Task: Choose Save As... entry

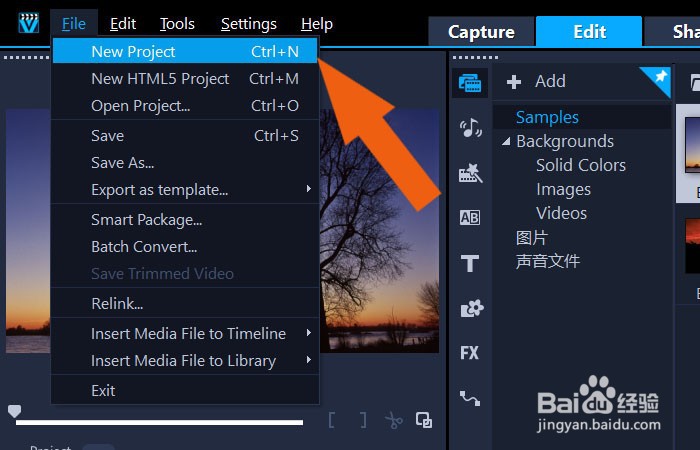Action: pyautogui.click(x=185, y=163)
